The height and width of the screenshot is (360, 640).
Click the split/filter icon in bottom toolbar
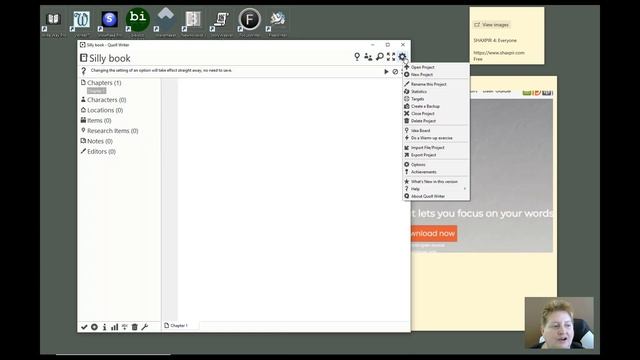[x=124, y=327]
